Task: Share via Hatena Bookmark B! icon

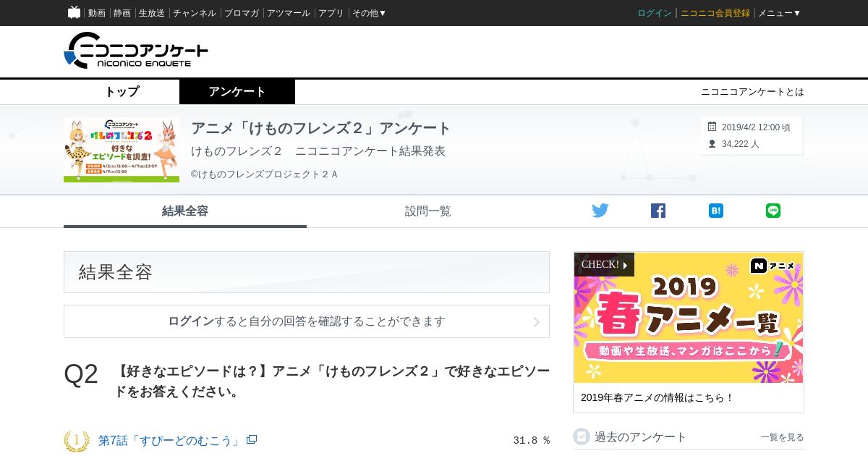Action: coord(716,211)
